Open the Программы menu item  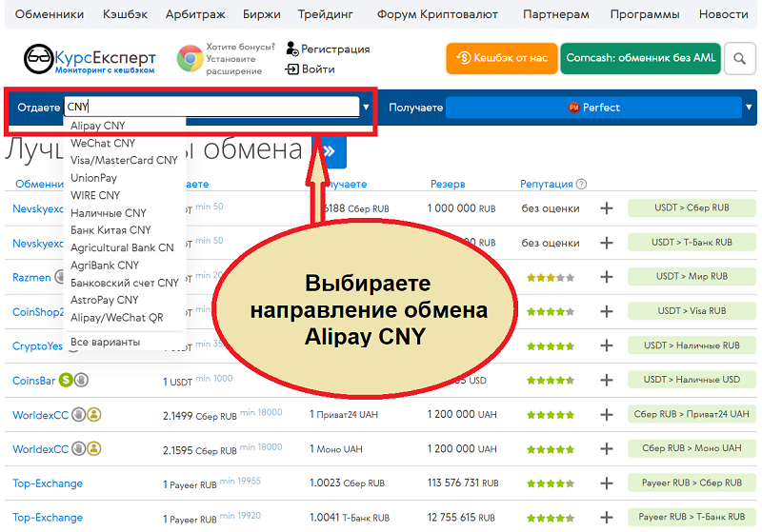coord(645,14)
